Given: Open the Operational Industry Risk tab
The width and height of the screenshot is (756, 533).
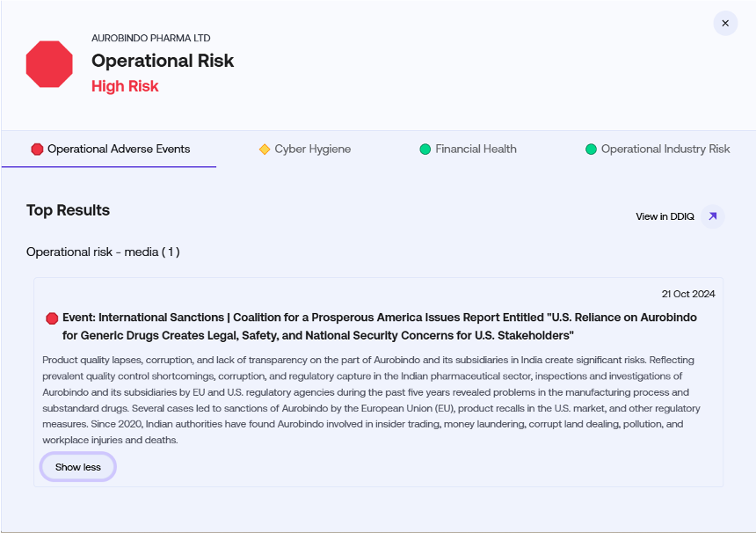Looking at the screenshot, I should pos(658,149).
